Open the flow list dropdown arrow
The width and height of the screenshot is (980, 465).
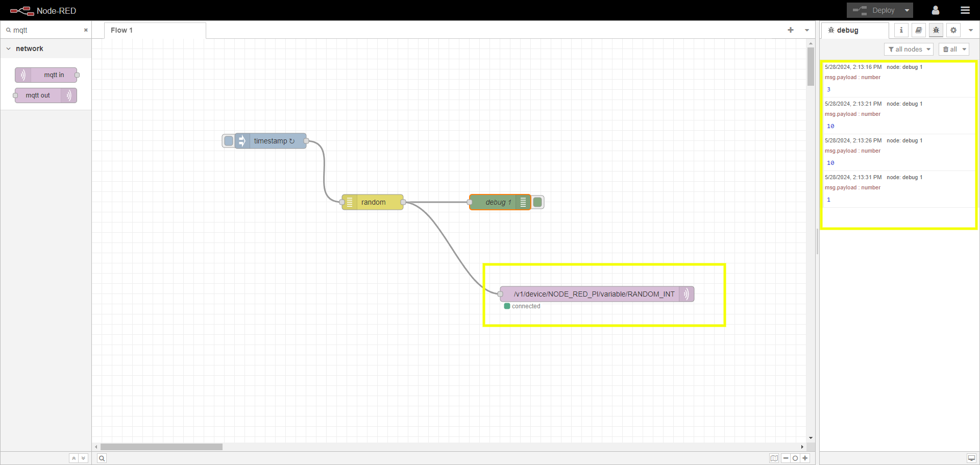tap(807, 30)
